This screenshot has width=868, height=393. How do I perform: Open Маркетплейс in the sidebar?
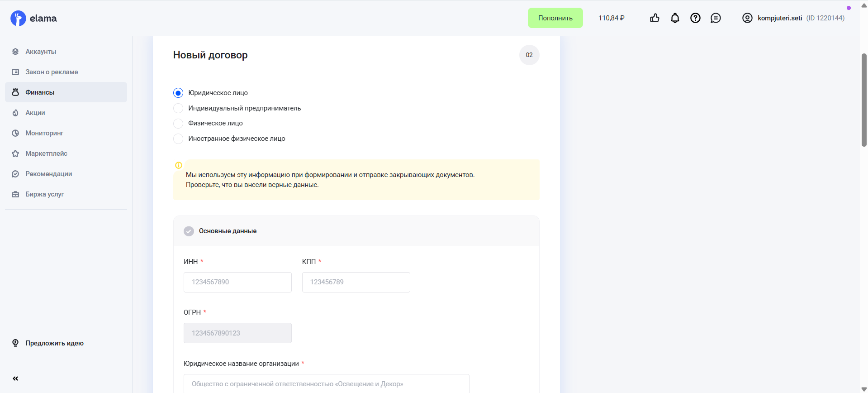(x=66, y=153)
